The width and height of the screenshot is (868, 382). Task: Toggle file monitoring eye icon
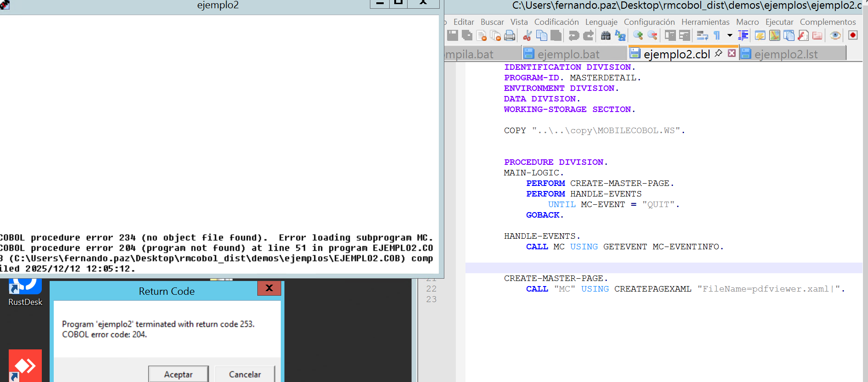pos(835,35)
